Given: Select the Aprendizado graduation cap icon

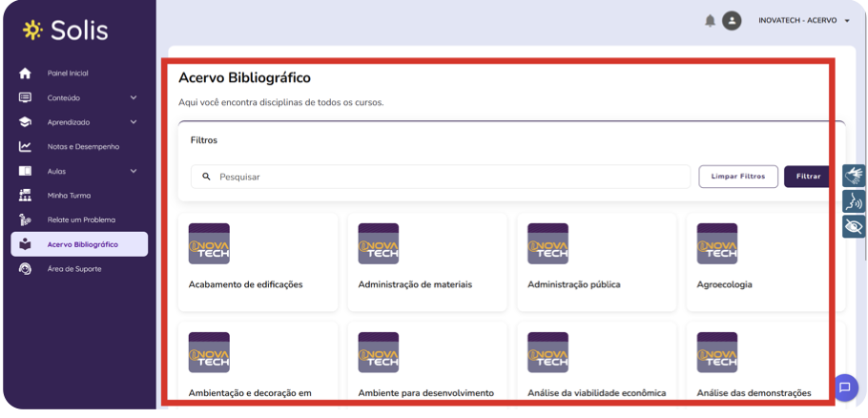Looking at the screenshot, I should [25, 122].
